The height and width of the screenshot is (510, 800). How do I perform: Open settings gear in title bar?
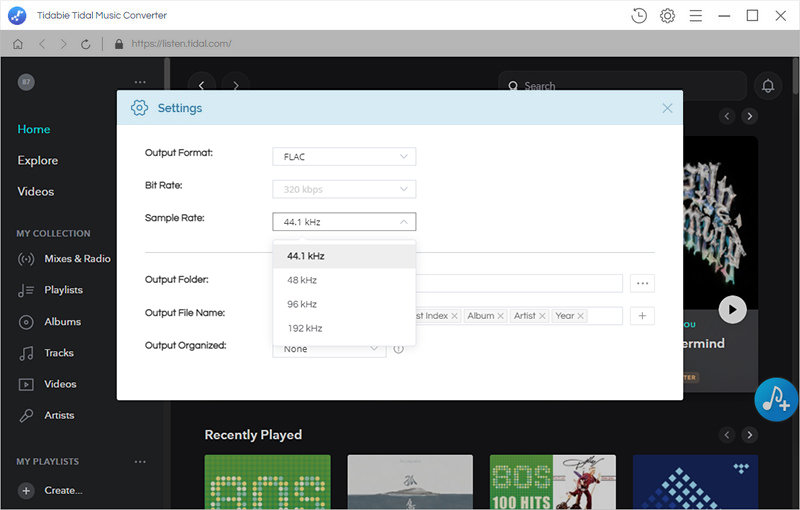click(667, 16)
